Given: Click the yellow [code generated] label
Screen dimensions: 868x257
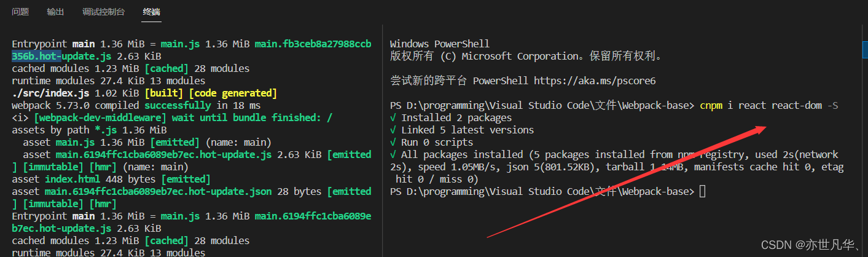Looking at the screenshot, I should click(233, 93).
